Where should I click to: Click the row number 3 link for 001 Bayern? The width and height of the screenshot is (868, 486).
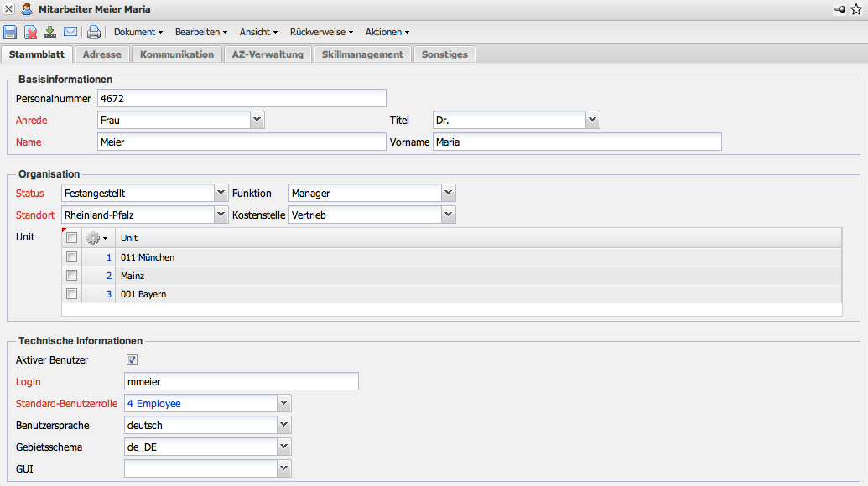[x=108, y=294]
